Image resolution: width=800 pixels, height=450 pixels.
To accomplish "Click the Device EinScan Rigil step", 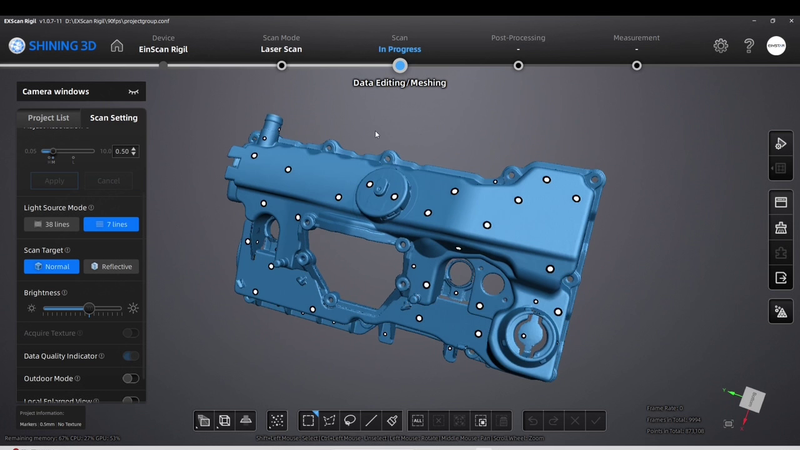I will (163, 44).
